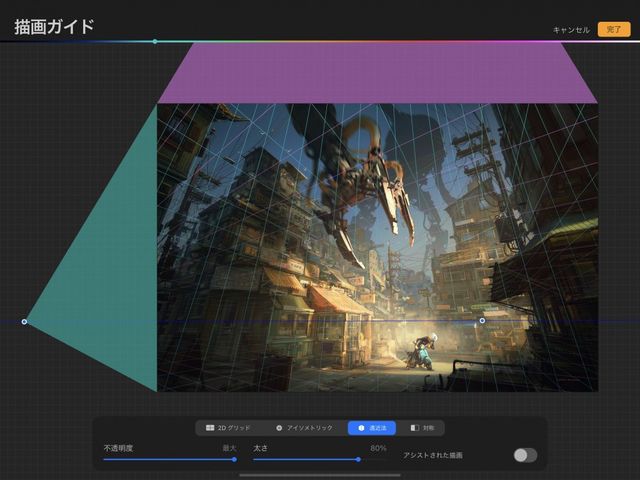Tap the orange 完了 button

click(x=614, y=29)
